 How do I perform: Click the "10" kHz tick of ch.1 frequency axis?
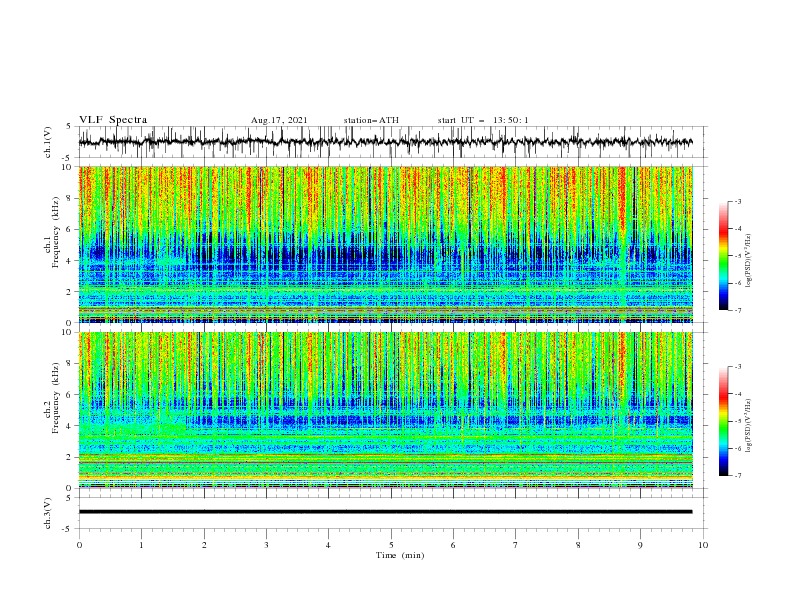click(66, 167)
